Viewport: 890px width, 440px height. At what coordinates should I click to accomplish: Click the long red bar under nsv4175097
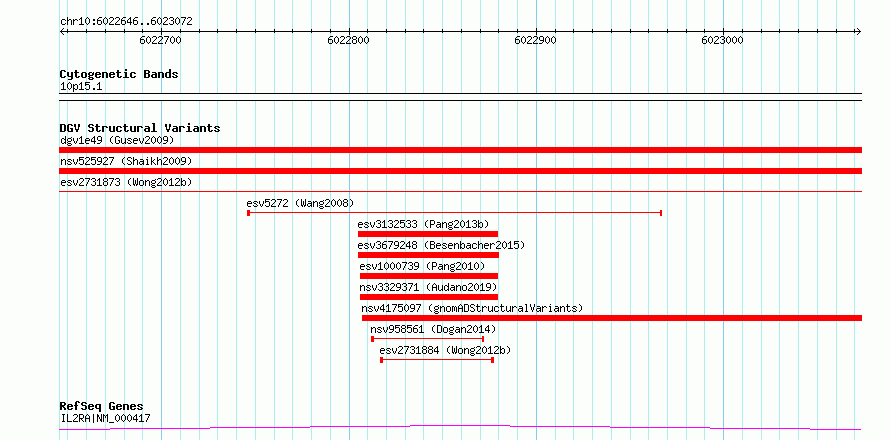pos(612,318)
